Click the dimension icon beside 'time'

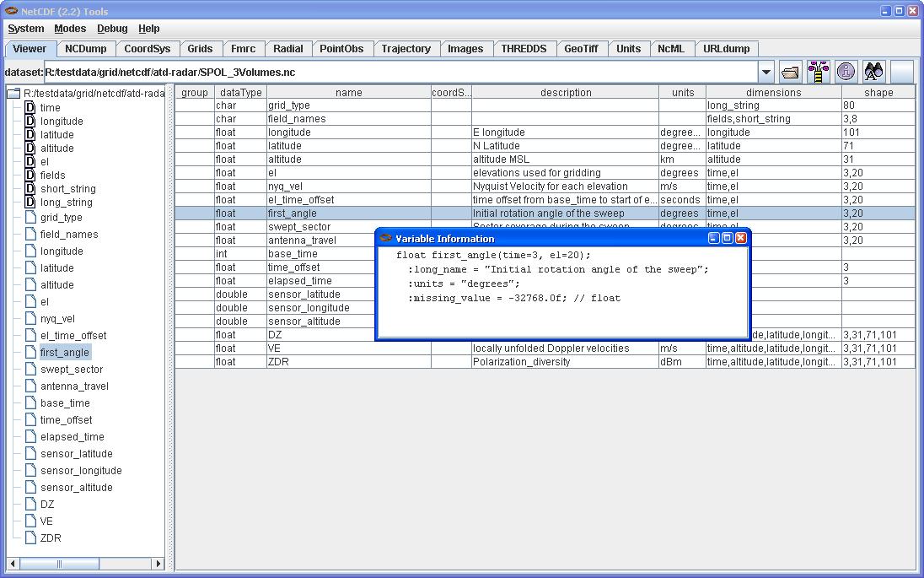point(30,107)
